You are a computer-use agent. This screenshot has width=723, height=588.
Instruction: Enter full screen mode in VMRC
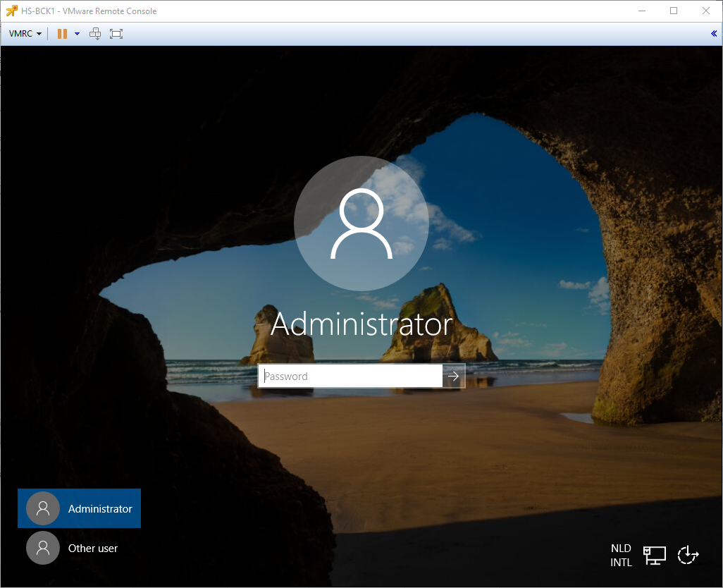116,34
